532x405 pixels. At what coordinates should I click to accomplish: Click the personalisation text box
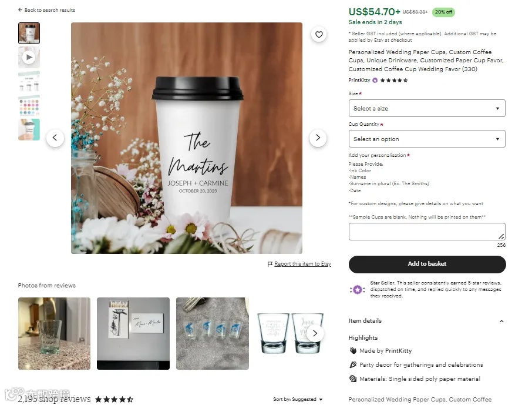[x=427, y=232]
